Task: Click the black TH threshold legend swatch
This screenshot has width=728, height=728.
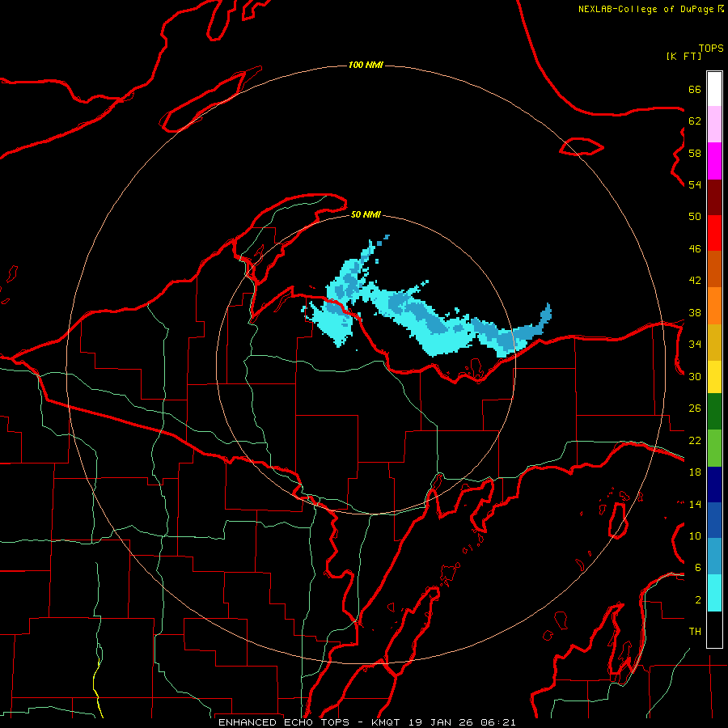Action: click(x=714, y=629)
